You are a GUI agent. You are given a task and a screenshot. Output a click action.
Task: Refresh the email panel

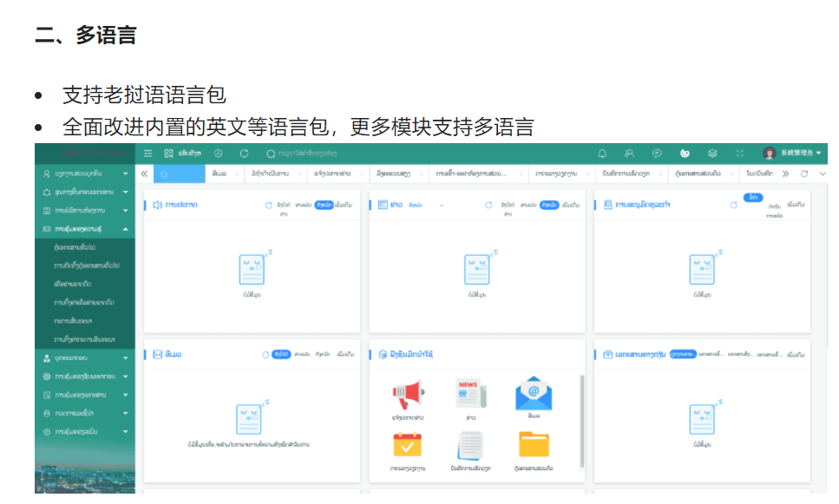266,355
